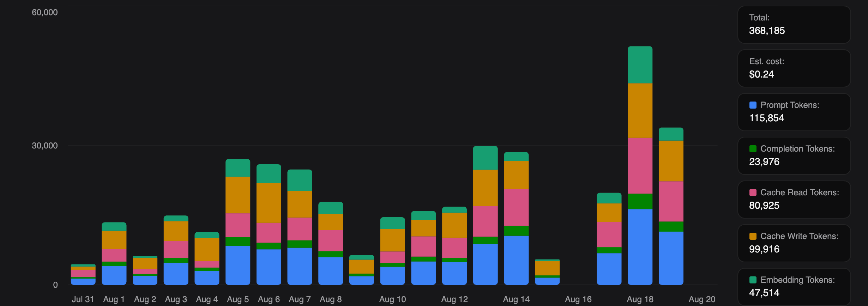Click the blue Prompt Tokens legend swatch
This screenshot has width=868, height=306.
[753, 105]
